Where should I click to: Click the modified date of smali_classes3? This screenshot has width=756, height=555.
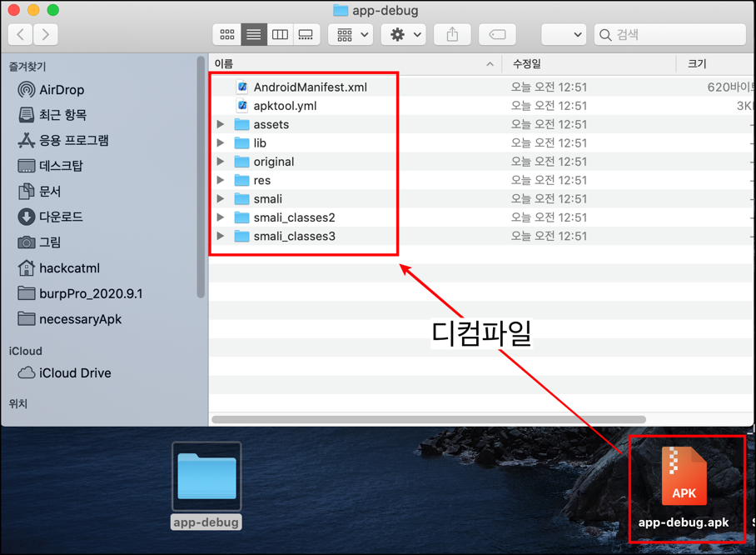tap(550, 236)
